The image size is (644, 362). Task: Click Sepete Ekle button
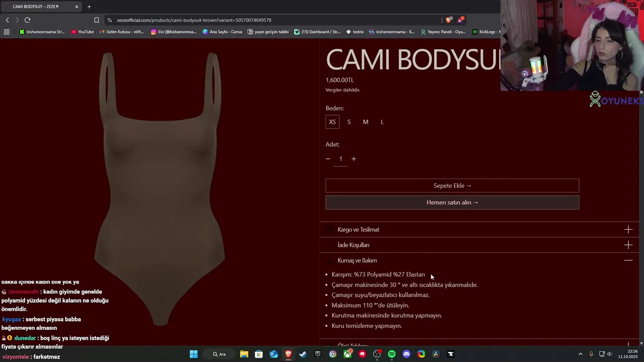[x=452, y=186]
